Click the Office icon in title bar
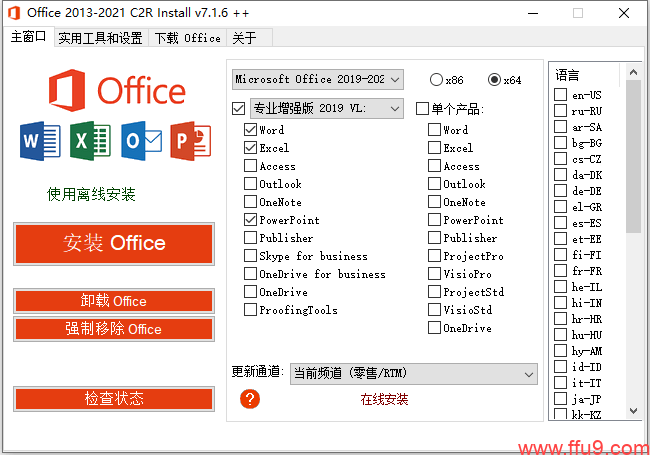 pyautogui.click(x=14, y=13)
